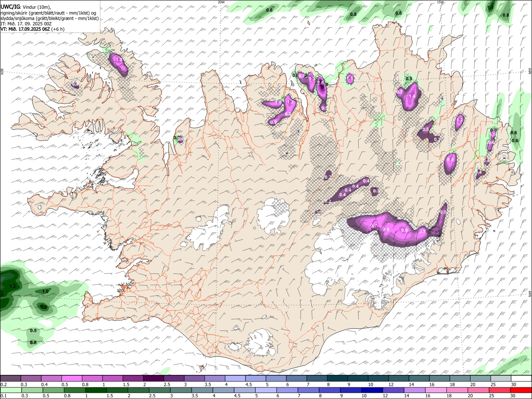Click the '0.2' label under the upper legend row
The height and width of the screenshot is (399, 532).
coord(3,384)
